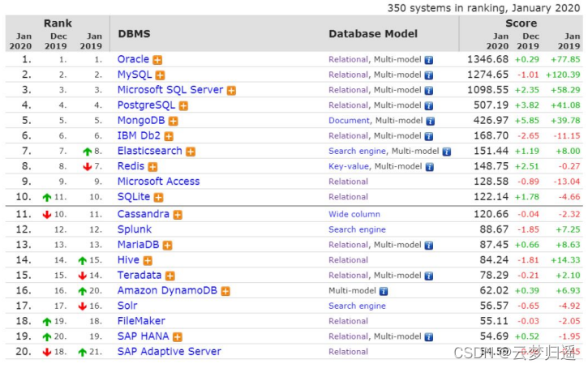Screen dimensions: 588x368
Task: Visit the MariaDB link
Action: pos(139,245)
